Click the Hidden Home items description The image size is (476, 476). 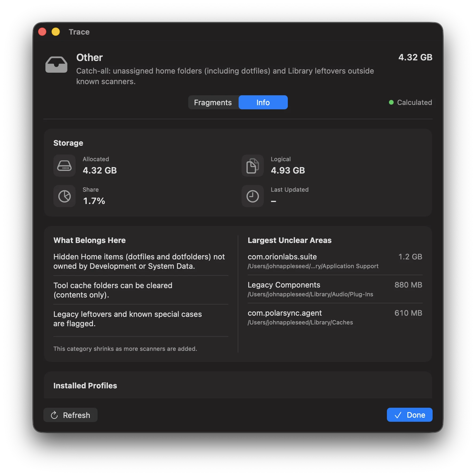pyautogui.click(x=139, y=261)
